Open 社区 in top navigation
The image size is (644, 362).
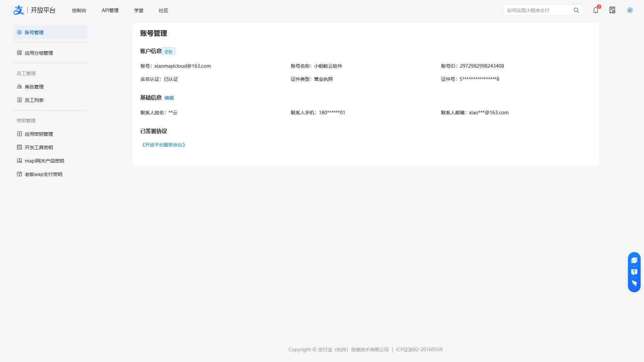163,10
